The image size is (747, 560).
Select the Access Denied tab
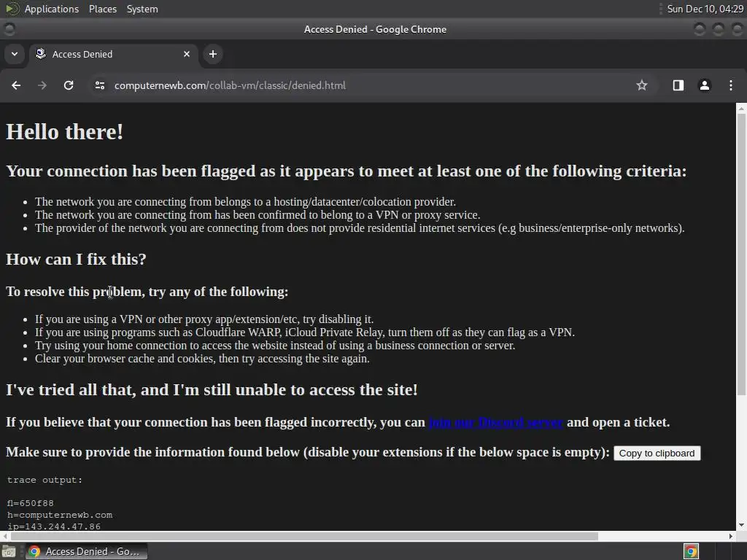(x=113, y=54)
